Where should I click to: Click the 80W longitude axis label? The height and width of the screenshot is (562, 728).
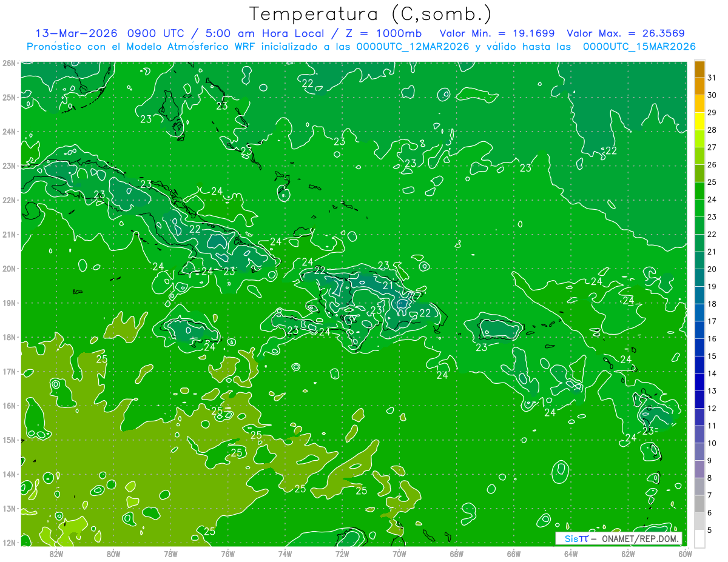113,554
